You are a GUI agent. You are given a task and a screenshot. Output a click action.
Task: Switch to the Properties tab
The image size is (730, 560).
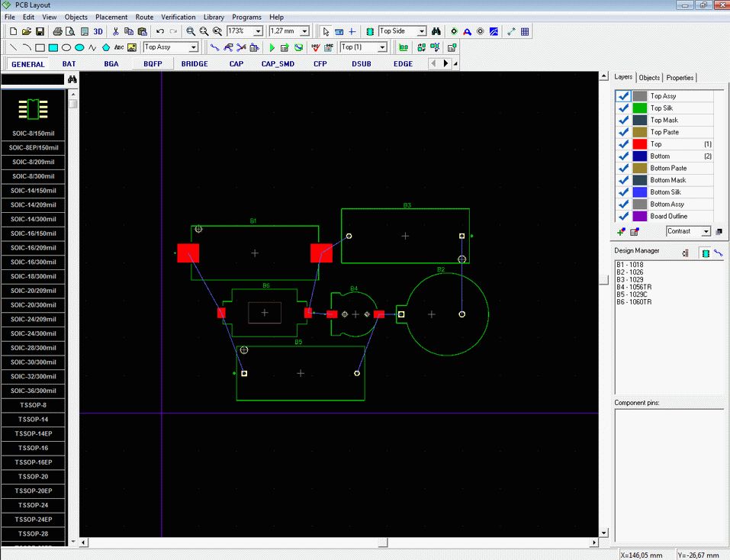(680, 78)
